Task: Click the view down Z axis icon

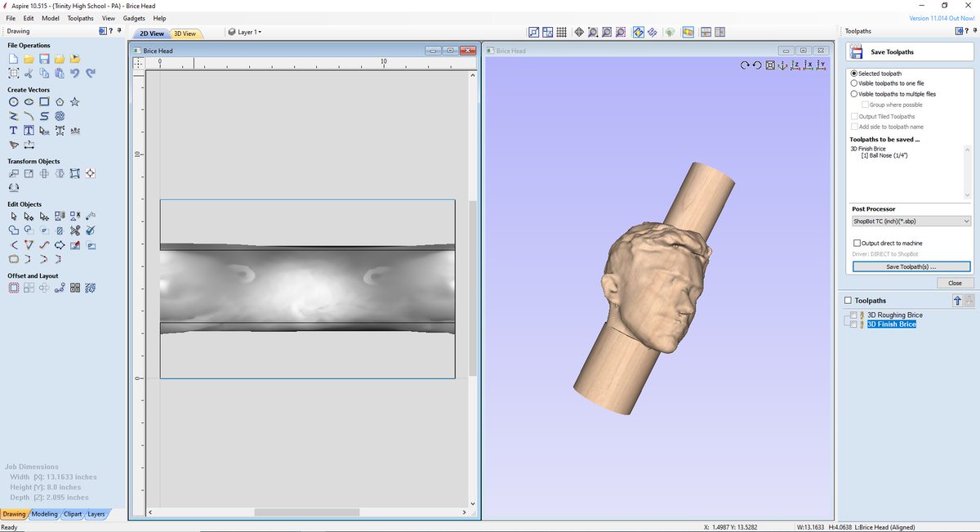Action: pos(795,65)
